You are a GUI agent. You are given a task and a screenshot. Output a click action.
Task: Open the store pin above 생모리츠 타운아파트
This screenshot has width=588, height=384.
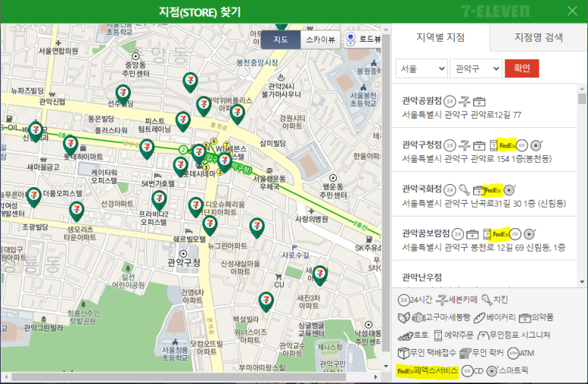coord(77,210)
